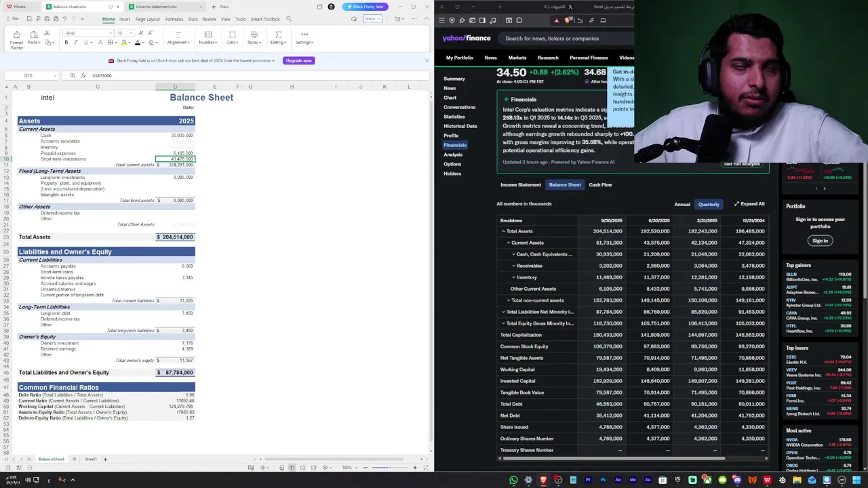
Task: Open the Font size dropdown
Action: [124, 33]
